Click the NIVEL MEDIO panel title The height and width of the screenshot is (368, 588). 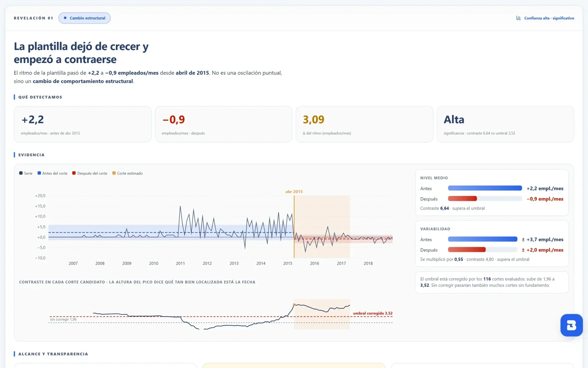pyautogui.click(x=434, y=178)
